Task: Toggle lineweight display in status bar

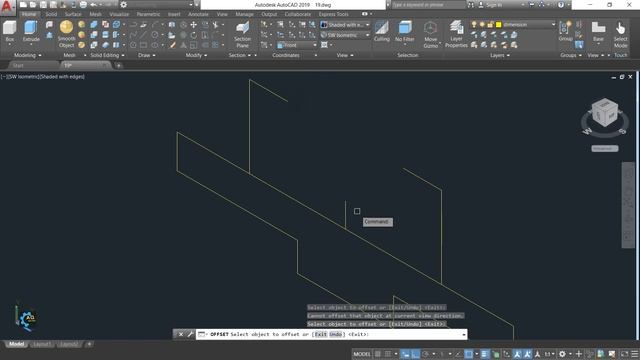Action: [484, 354]
